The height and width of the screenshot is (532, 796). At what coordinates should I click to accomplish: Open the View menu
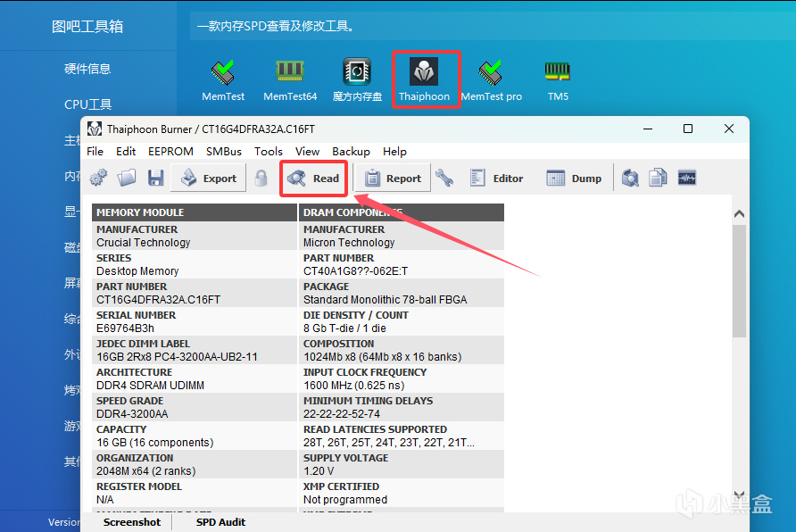pyautogui.click(x=307, y=151)
